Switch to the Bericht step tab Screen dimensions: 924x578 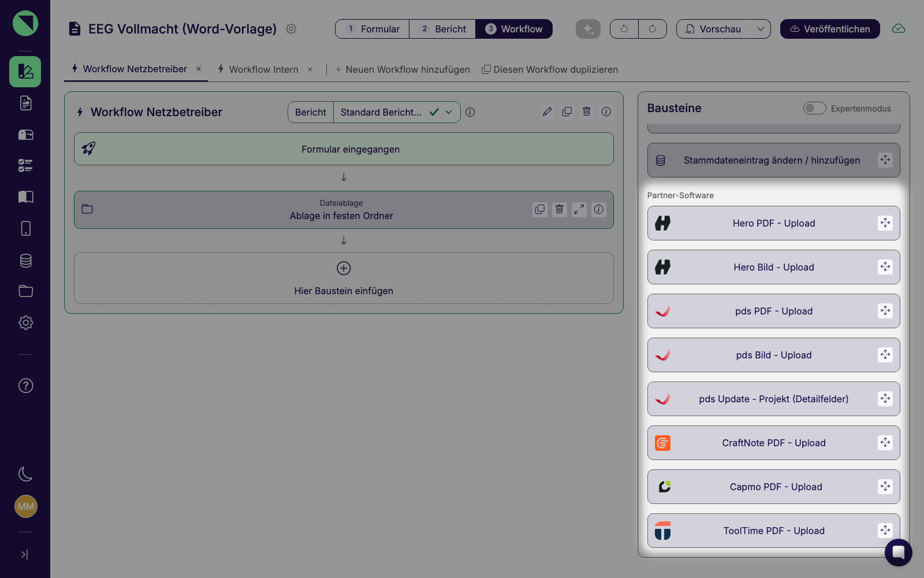point(442,29)
